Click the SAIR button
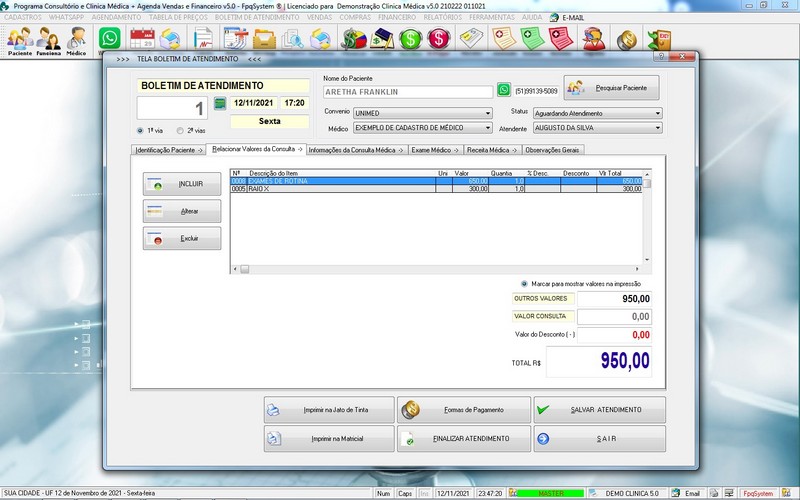This screenshot has width=800, height=500. (x=599, y=438)
